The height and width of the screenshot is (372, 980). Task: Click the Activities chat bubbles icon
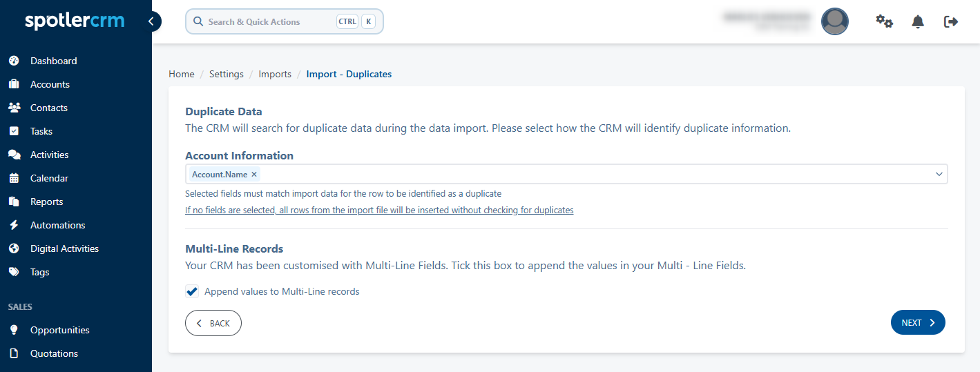pyautogui.click(x=14, y=155)
